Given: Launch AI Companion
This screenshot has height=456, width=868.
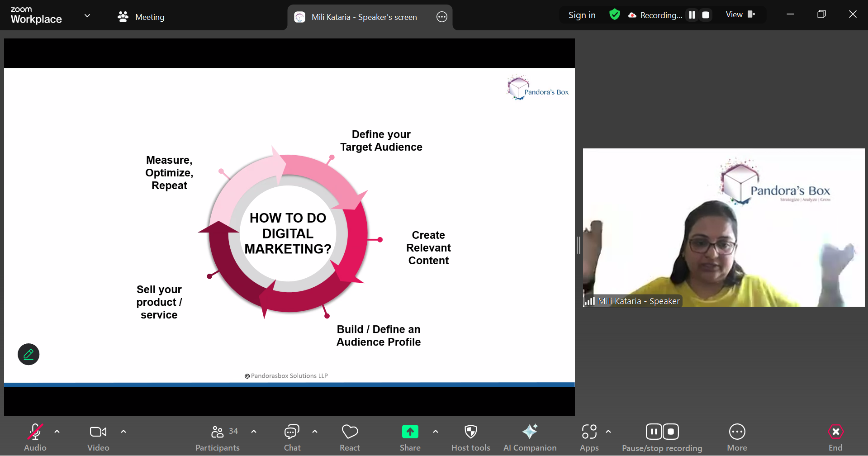Looking at the screenshot, I should 530,437.
